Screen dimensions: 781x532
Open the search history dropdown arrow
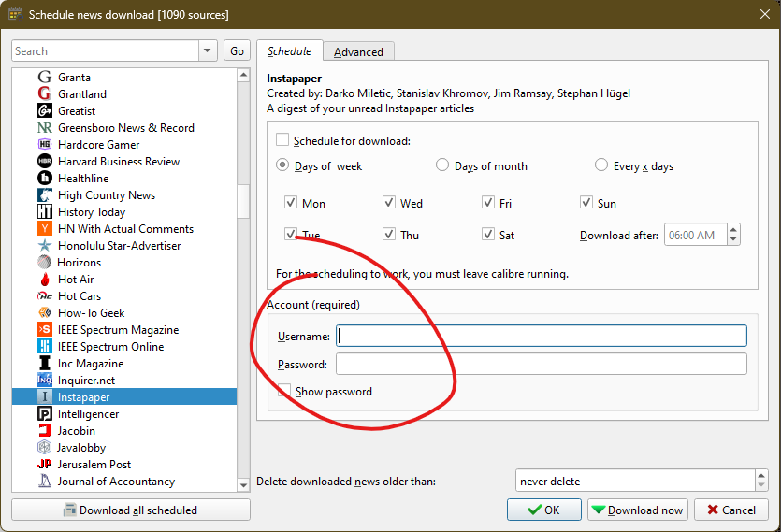point(207,51)
